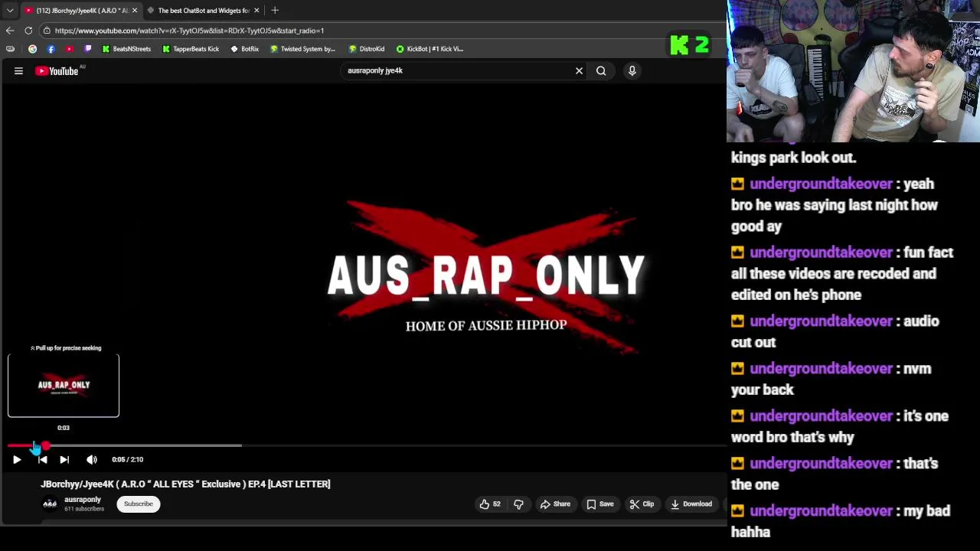The image size is (980, 551).
Task: Click chat message "my bad hahha"
Action: (841, 521)
